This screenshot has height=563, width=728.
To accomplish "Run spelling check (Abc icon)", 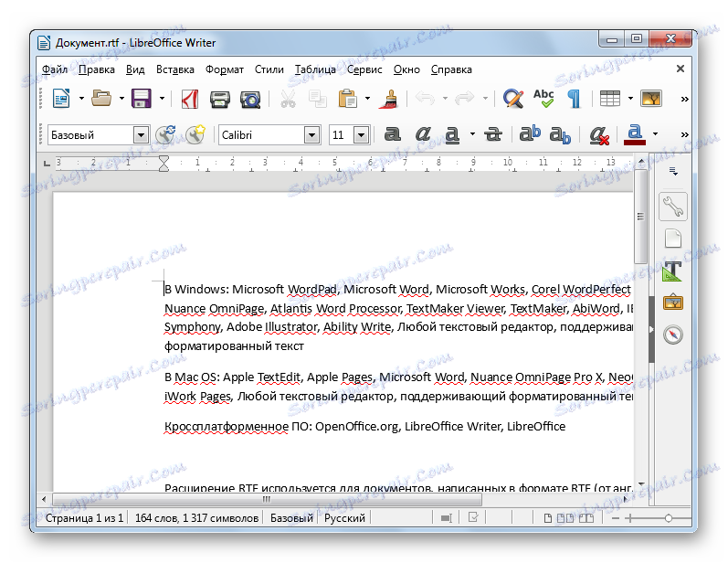I will [543, 98].
